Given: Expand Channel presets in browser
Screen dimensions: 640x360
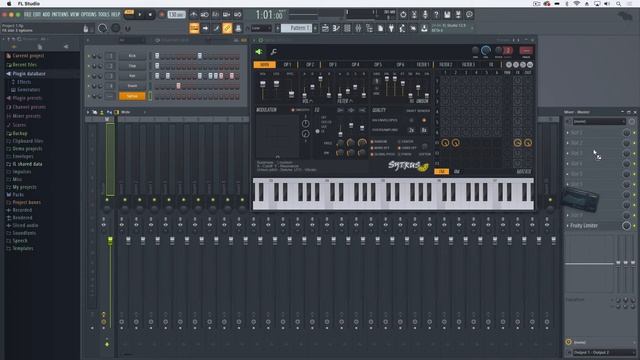Looking at the screenshot, I should point(29,107).
